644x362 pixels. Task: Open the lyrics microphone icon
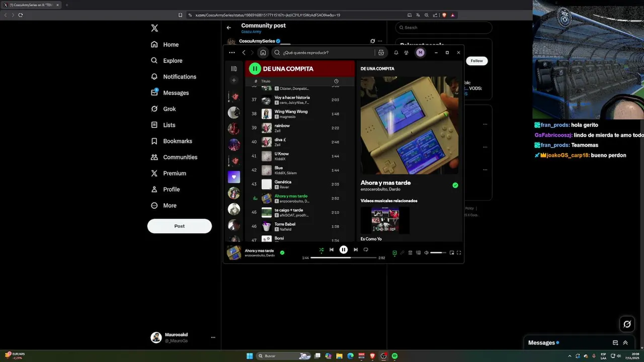[x=402, y=252]
